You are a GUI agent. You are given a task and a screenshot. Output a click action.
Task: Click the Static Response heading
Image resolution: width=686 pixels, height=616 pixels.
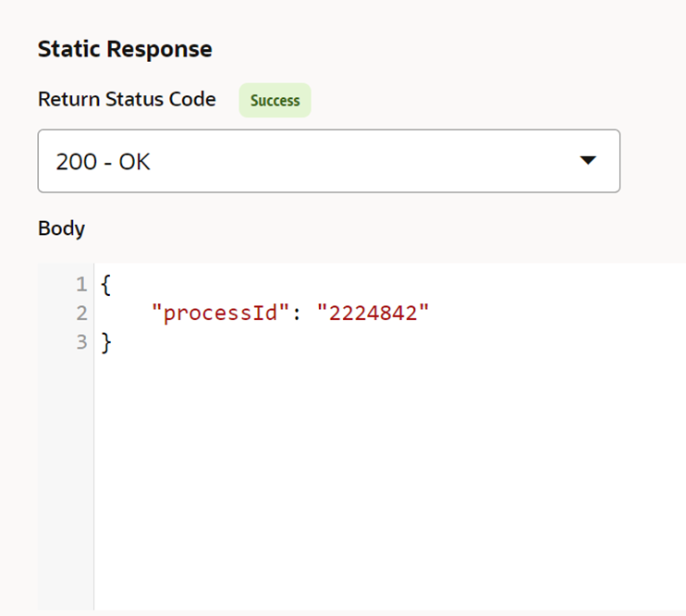point(125,49)
